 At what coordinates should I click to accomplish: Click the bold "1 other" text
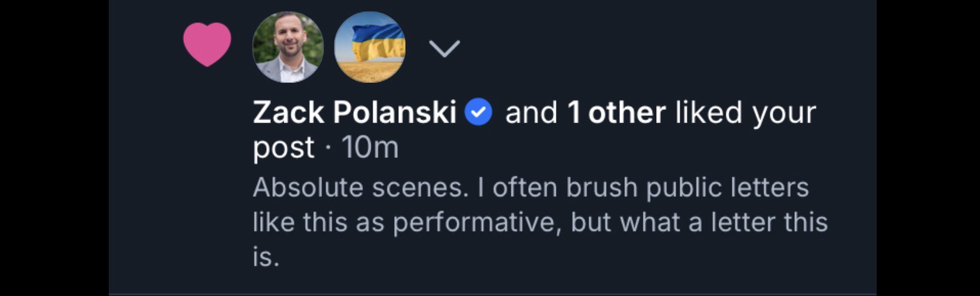click(616, 113)
